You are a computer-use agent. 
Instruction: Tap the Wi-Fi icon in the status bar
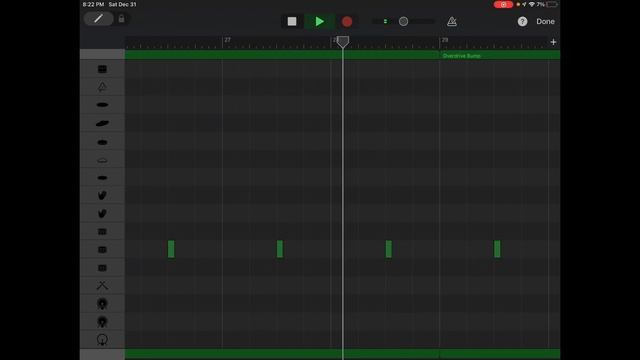531,4
